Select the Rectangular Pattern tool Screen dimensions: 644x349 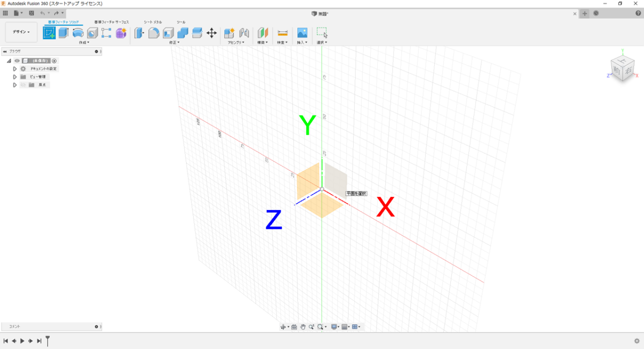coord(106,33)
